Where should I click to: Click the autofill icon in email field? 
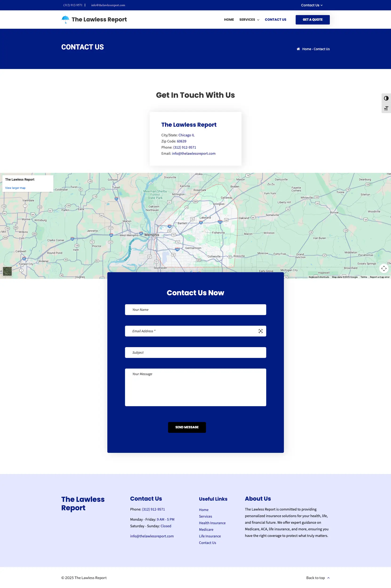point(260,331)
